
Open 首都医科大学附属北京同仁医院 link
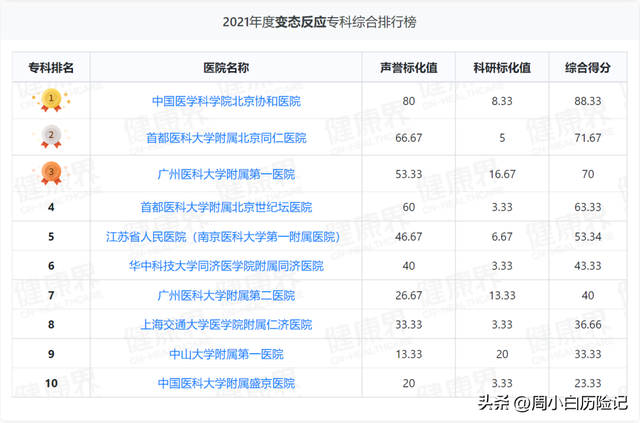(x=226, y=138)
